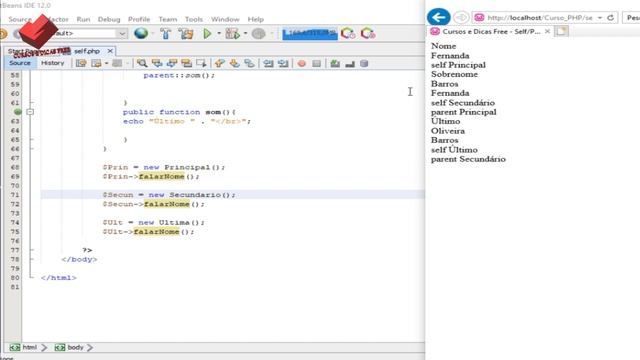The image size is (640, 360).
Task: Open the Profile menu
Action: pyautogui.click(x=139, y=19)
